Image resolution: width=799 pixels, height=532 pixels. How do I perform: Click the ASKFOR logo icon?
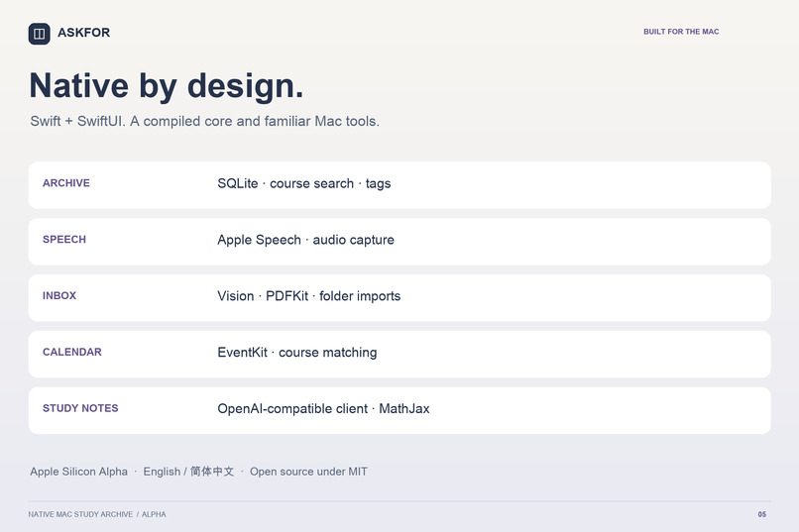(40, 34)
